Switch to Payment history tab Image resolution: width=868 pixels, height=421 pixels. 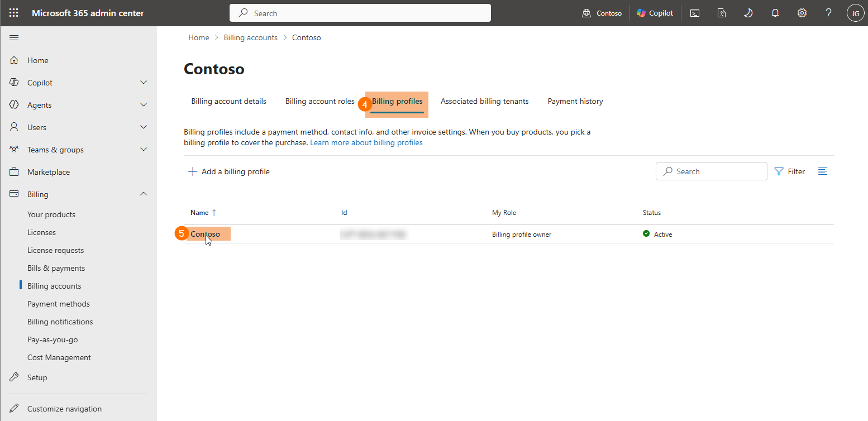coord(575,101)
